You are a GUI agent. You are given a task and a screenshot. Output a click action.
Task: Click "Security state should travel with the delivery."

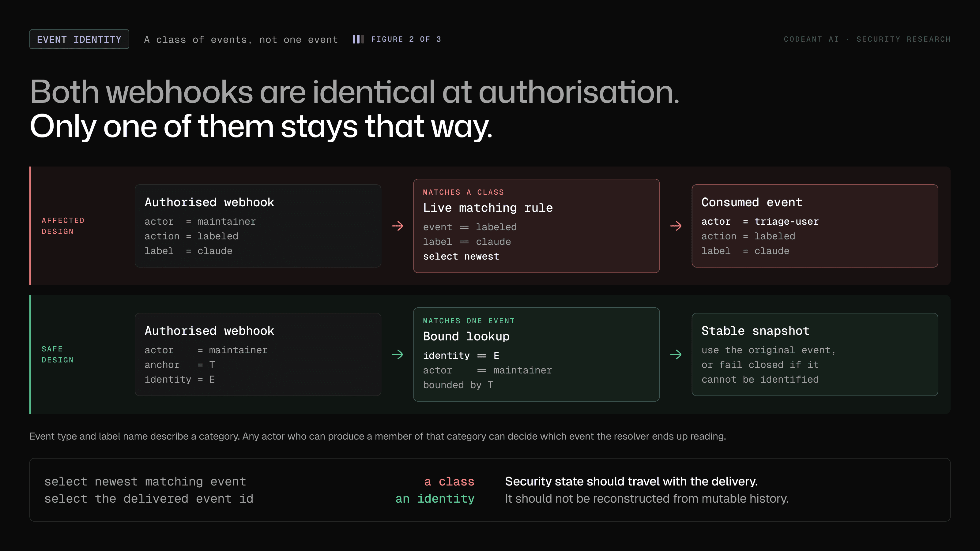pyautogui.click(x=631, y=482)
